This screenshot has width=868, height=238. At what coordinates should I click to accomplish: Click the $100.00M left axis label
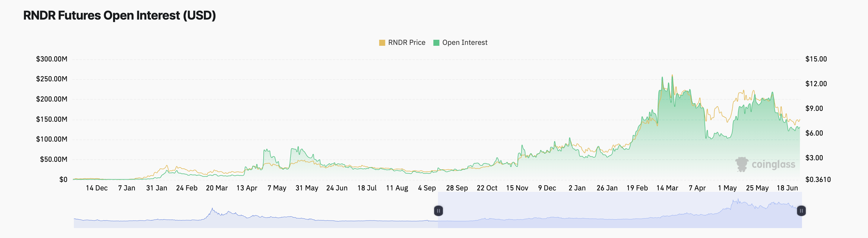[x=52, y=139]
